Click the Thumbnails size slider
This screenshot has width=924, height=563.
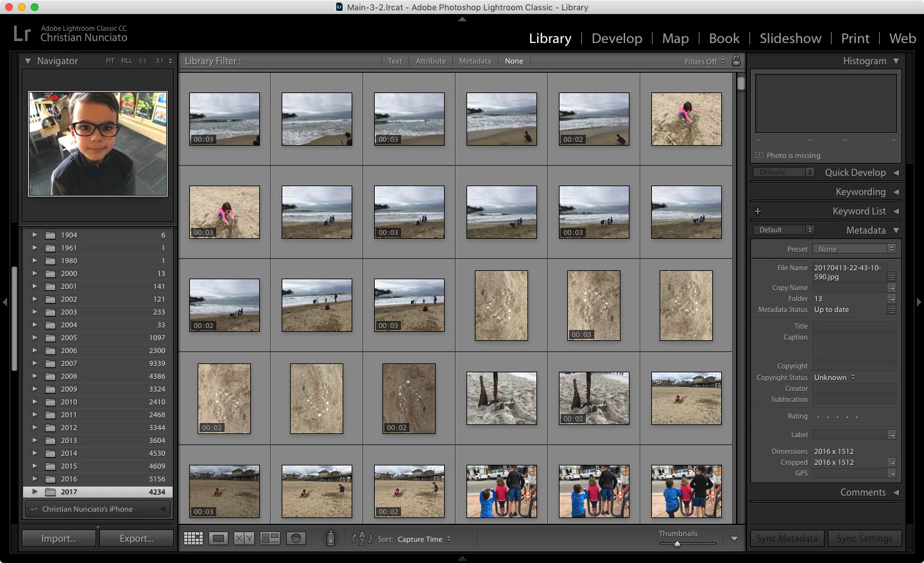pyautogui.click(x=677, y=544)
